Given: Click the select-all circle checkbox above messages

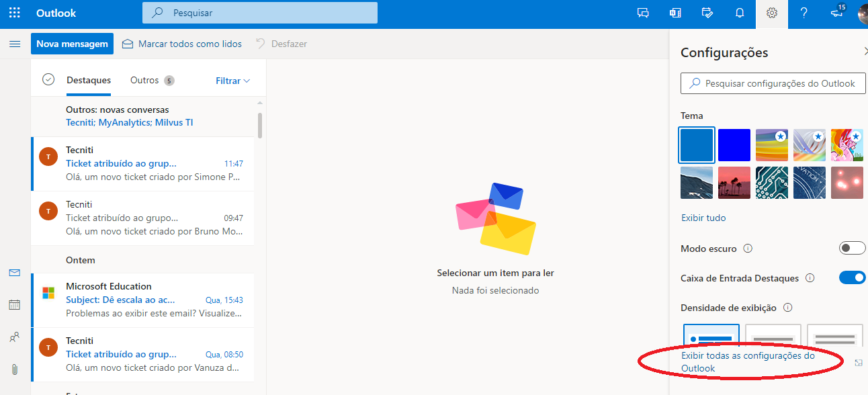Looking at the screenshot, I should 48,79.
